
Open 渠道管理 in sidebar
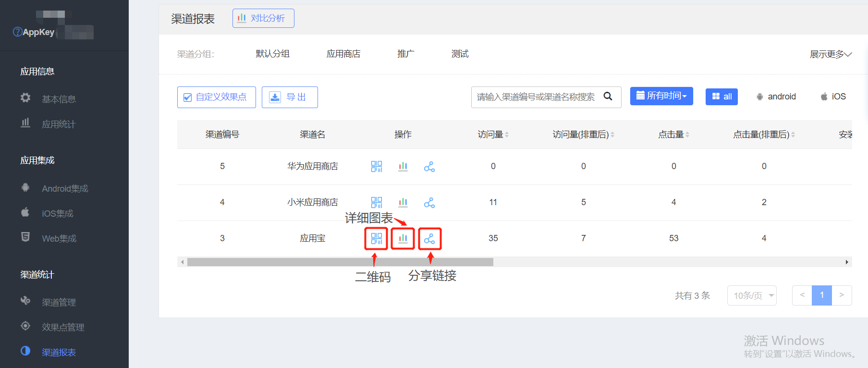[x=59, y=302]
